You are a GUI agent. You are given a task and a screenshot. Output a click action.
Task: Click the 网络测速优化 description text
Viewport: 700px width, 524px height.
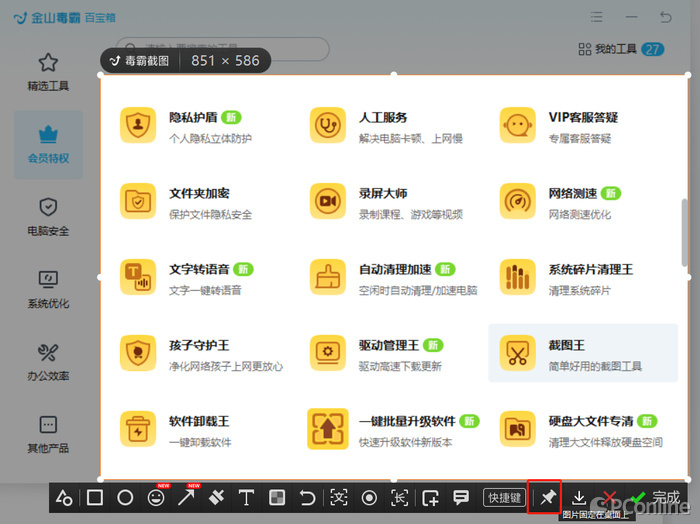pyautogui.click(x=579, y=214)
